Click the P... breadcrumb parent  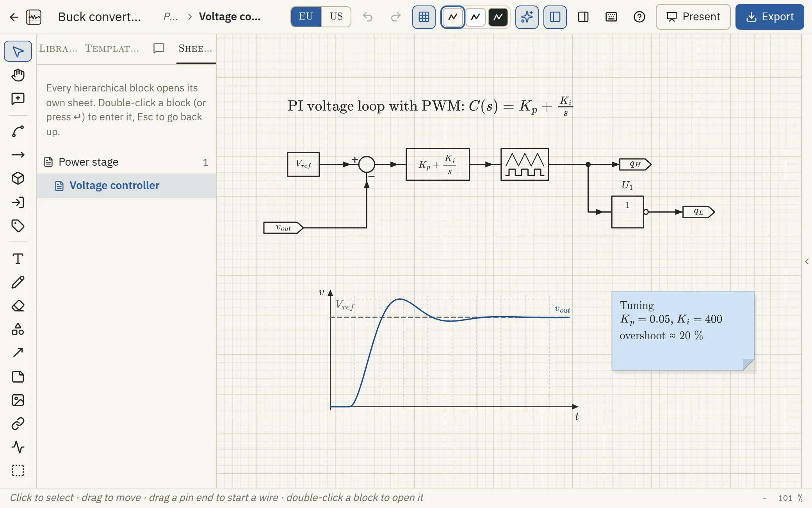pyautogui.click(x=171, y=17)
